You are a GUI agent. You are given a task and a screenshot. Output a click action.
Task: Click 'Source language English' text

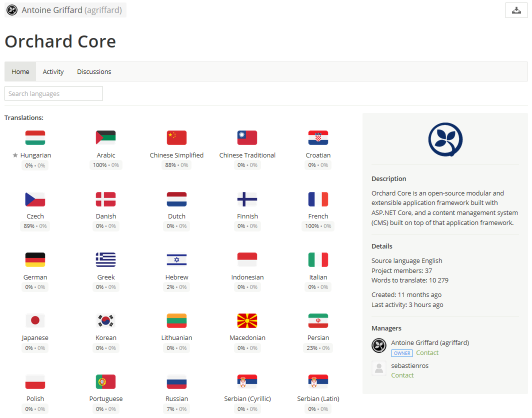407,261
